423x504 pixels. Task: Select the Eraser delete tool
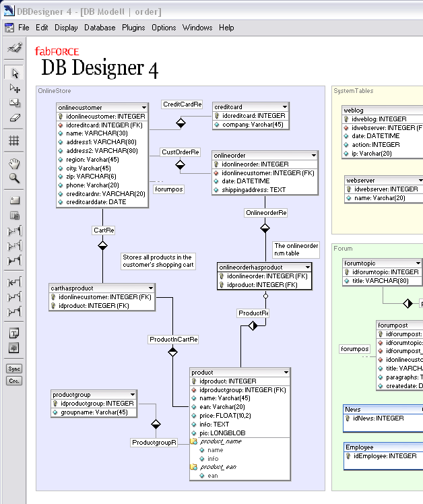click(x=14, y=118)
